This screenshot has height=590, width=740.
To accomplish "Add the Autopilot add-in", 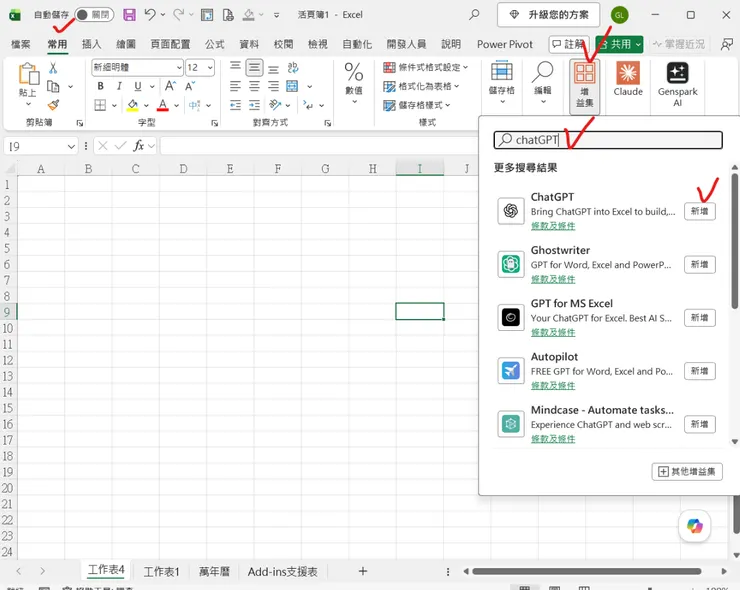I will click(x=699, y=371).
